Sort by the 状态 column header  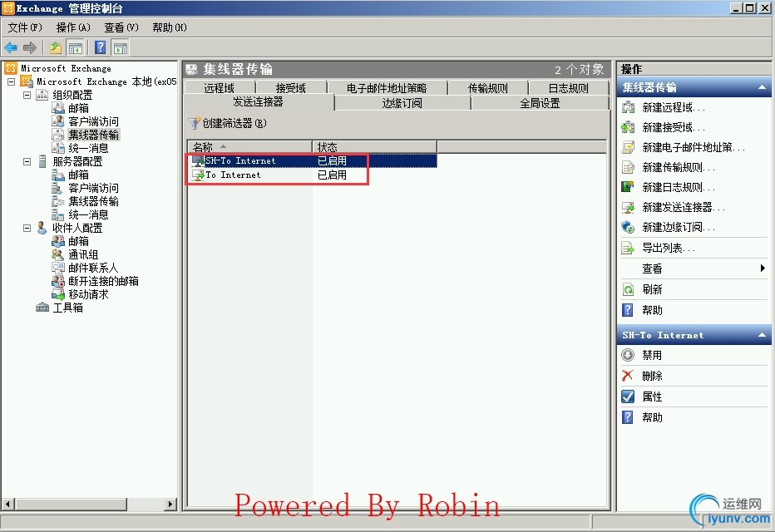tap(375, 146)
